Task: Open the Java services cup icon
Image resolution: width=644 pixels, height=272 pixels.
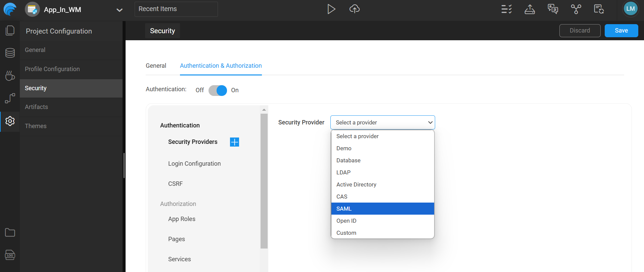Action: point(10,76)
